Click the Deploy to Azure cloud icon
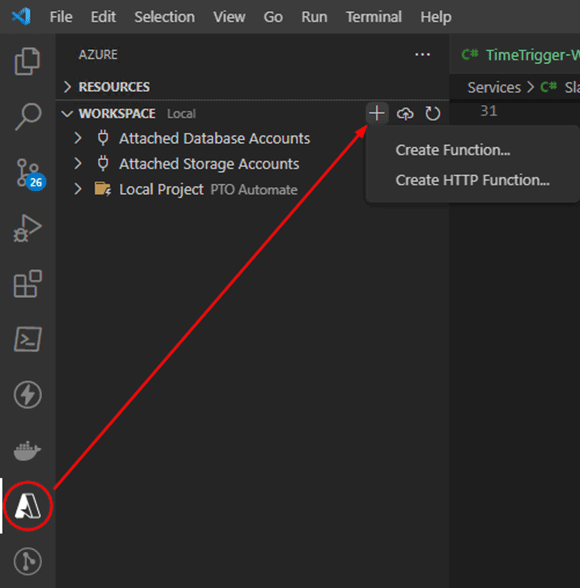The image size is (580, 588). coord(405,113)
